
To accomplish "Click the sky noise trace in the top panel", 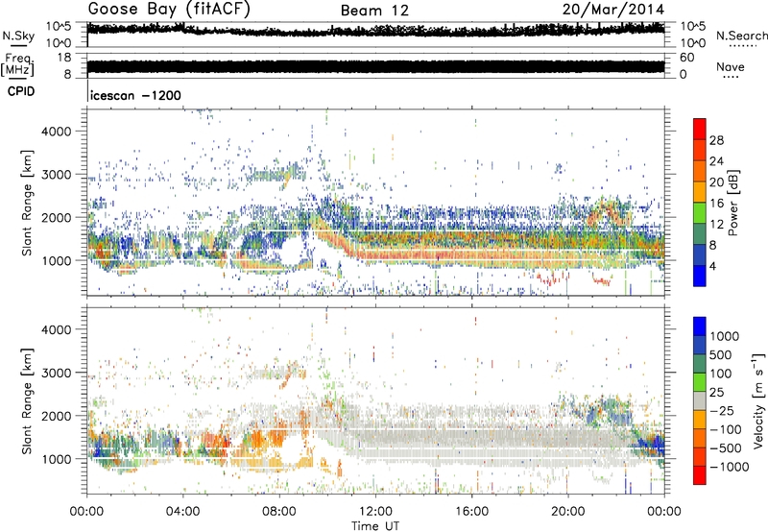I will (x=375, y=31).
